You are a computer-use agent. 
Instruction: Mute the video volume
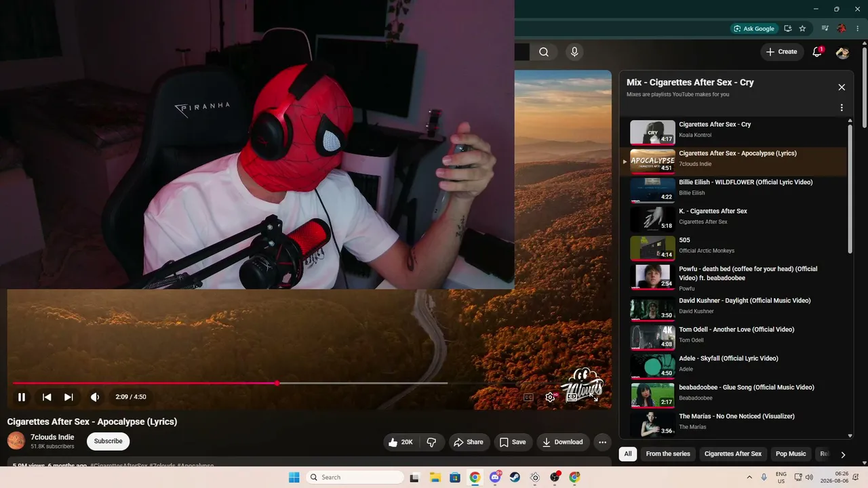(x=95, y=397)
